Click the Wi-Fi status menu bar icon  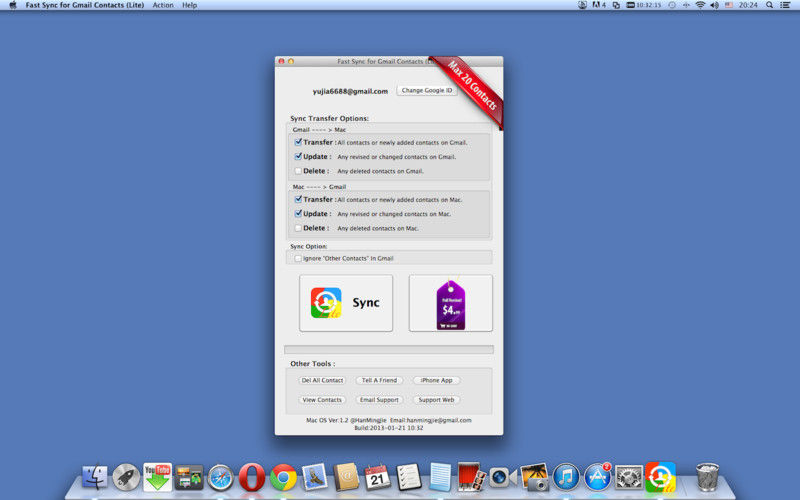pos(700,5)
